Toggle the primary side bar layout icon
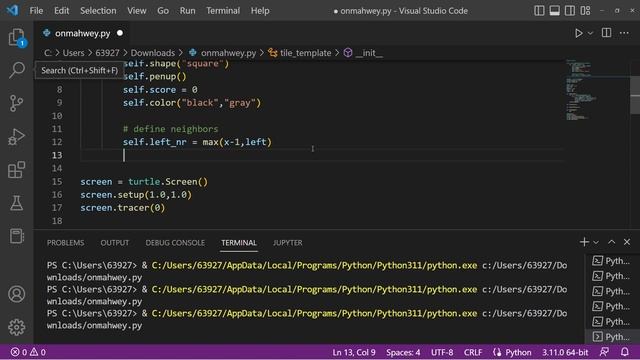Viewport: 640px width, 360px height. coord(539,11)
